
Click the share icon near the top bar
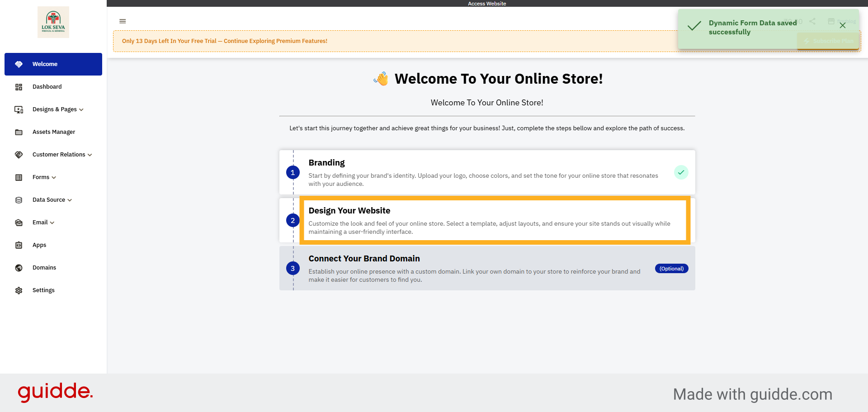click(x=813, y=21)
